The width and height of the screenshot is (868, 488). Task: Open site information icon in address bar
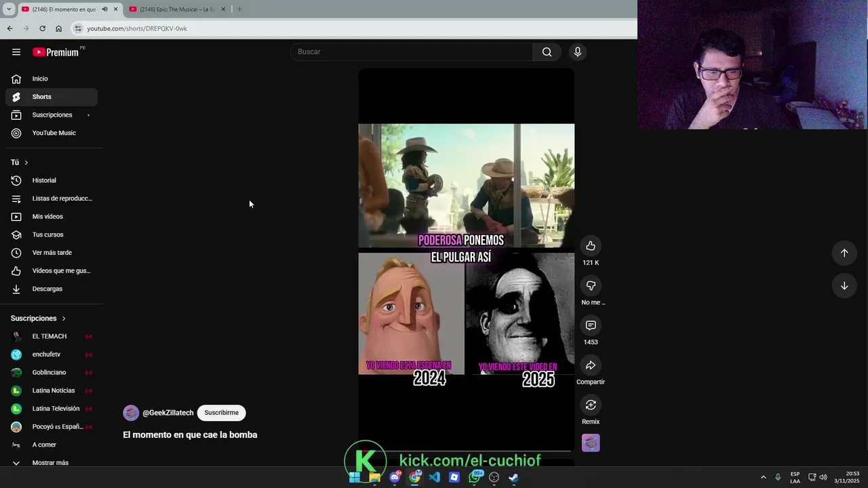click(78, 28)
